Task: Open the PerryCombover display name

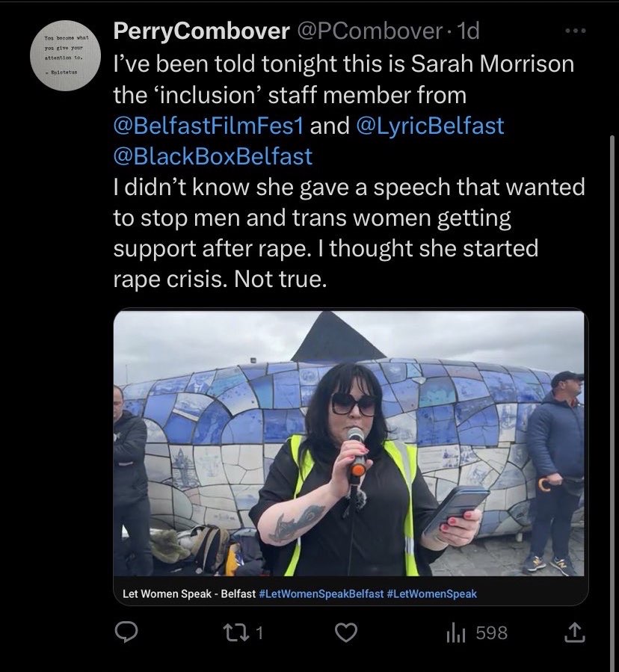Action: 201,31
